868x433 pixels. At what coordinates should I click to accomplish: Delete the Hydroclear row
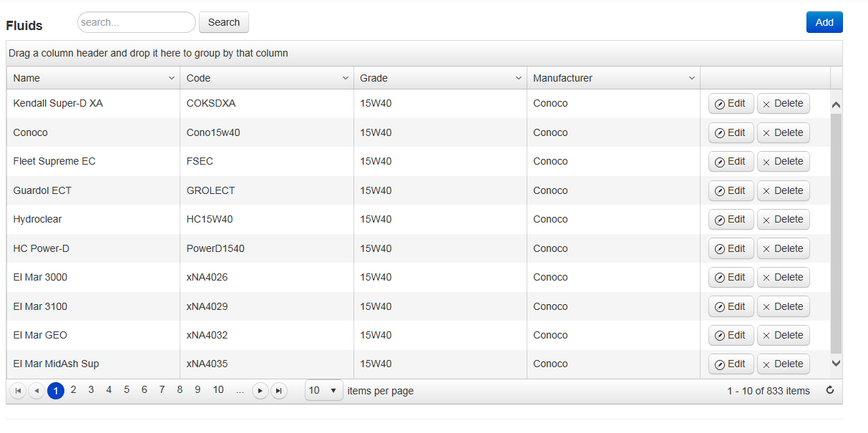(x=783, y=220)
